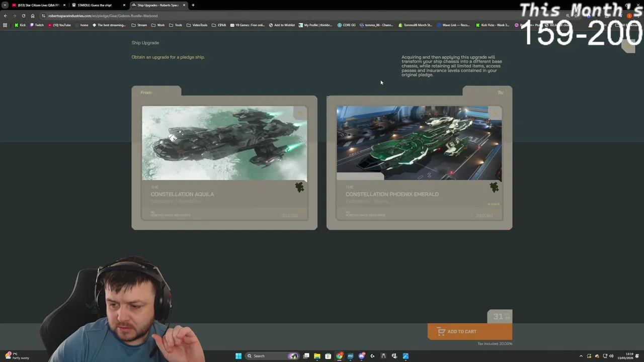Remove the Constellation Aquila From selection with X
Image resolution: width=644 pixels, height=362 pixels.
coord(300,113)
